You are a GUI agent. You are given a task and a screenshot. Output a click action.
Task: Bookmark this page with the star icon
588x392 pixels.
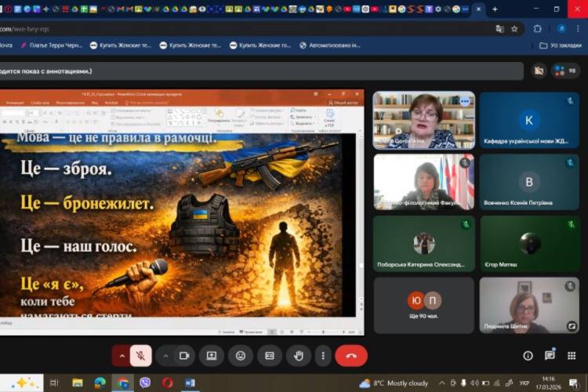tap(515, 28)
